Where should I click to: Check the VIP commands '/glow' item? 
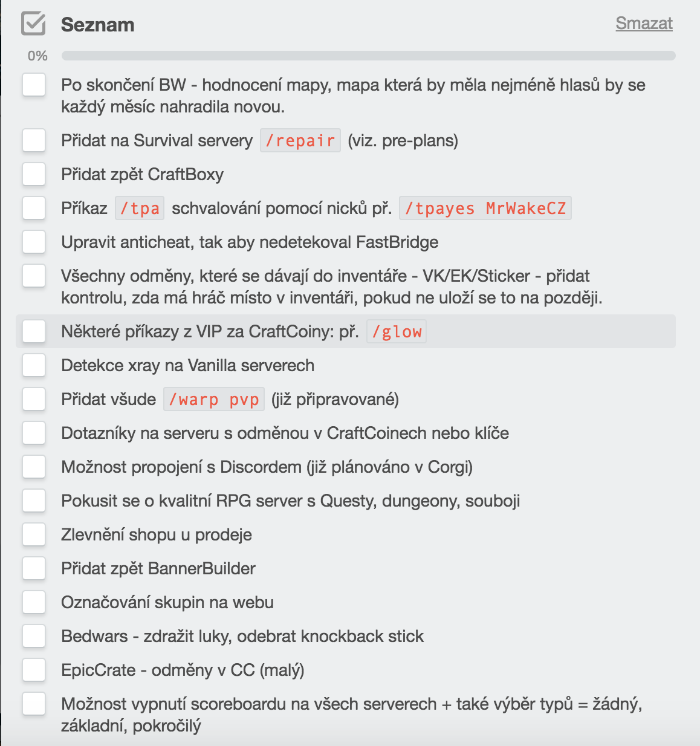pos(34,331)
